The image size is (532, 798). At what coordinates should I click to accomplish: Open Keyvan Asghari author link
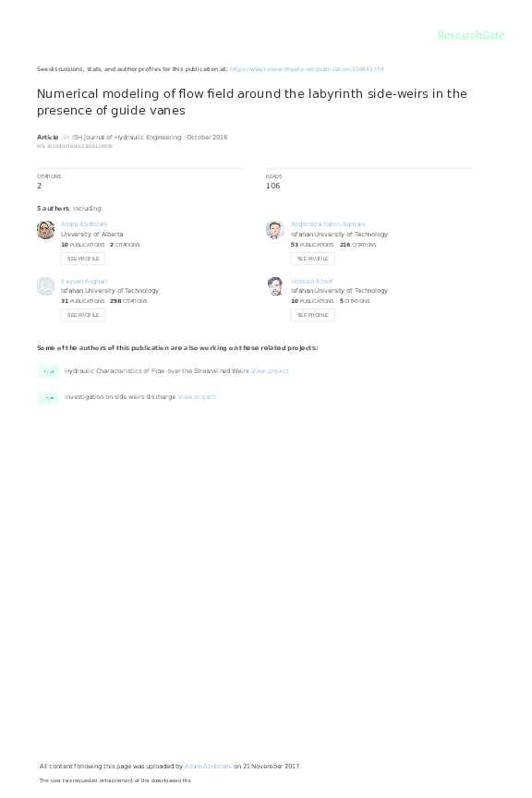[84, 281]
